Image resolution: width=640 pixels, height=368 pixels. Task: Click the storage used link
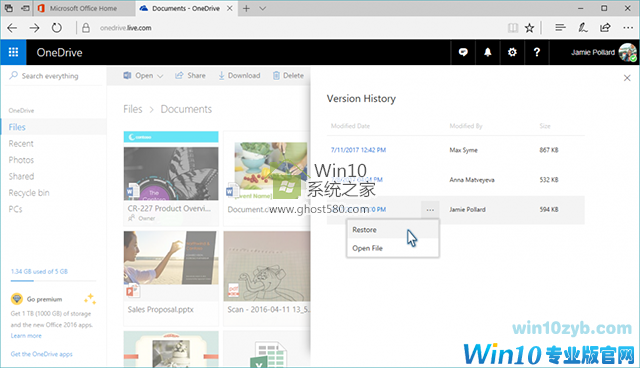(39, 271)
